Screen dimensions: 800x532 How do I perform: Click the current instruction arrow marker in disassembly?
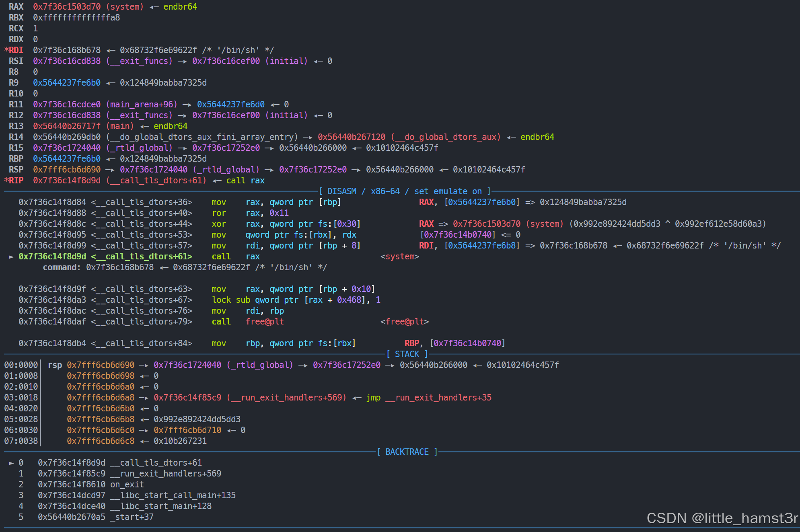coord(11,257)
